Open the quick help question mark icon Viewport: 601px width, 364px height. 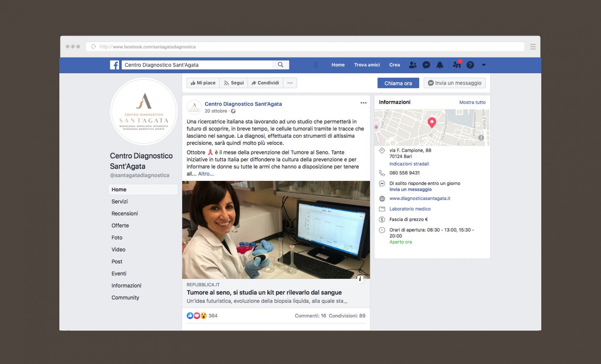click(470, 65)
